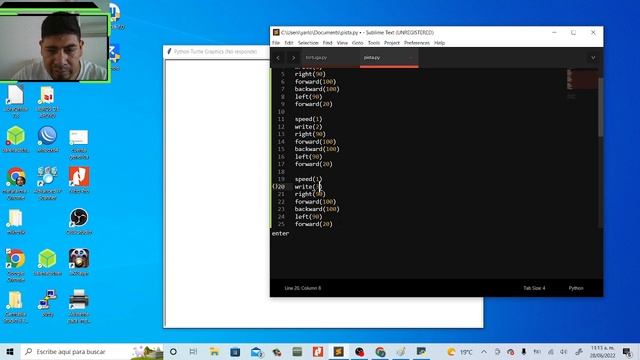Open the Goto menu
Image resolution: width=640 pixels, height=360 pixels.
coord(358,43)
